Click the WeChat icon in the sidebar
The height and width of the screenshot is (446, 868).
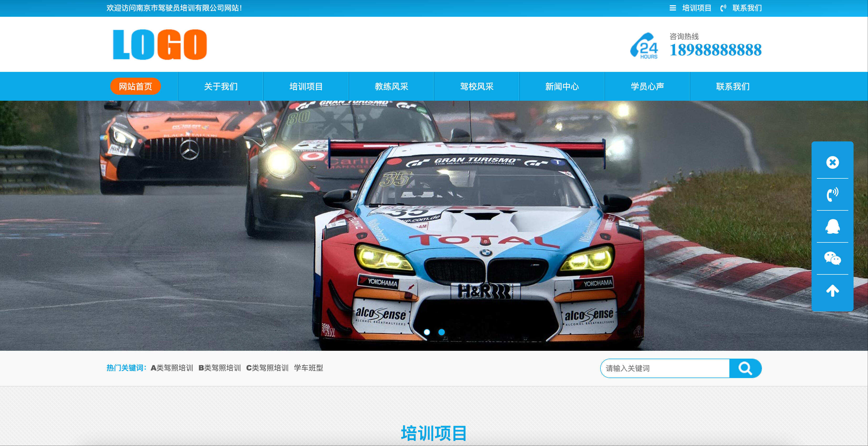pyautogui.click(x=832, y=258)
